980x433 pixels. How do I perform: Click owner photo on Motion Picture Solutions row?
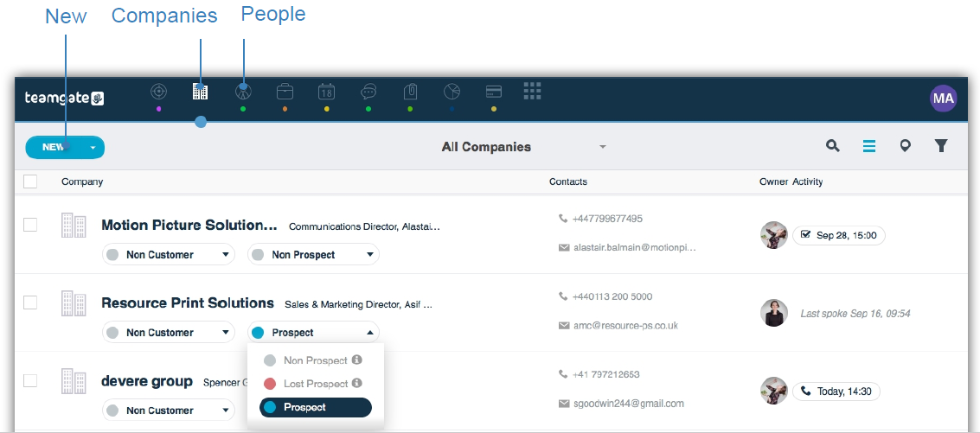point(774,236)
